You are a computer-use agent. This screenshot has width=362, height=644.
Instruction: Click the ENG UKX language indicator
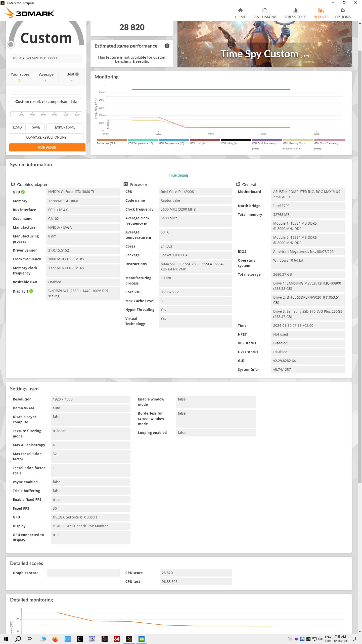[328, 639]
